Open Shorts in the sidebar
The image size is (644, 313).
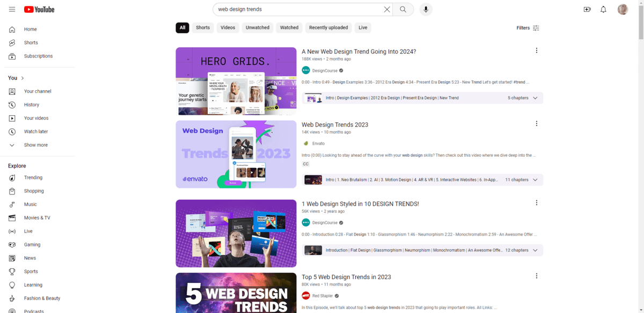pos(31,43)
